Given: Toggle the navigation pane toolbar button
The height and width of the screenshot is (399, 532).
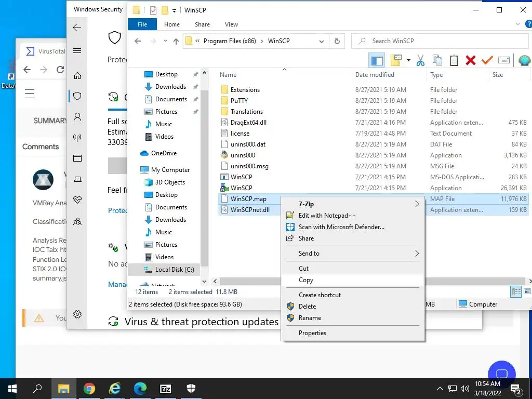Looking at the screenshot, I should pyautogui.click(x=377, y=61).
